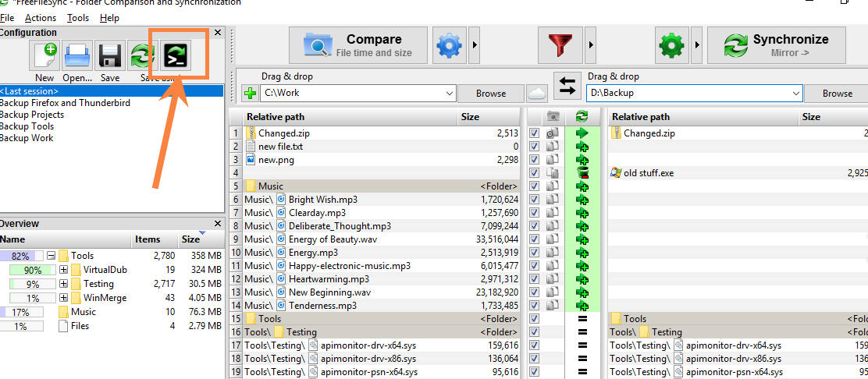Sort Overview by Size column
This screenshot has width=868, height=379.
[x=201, y=239]
